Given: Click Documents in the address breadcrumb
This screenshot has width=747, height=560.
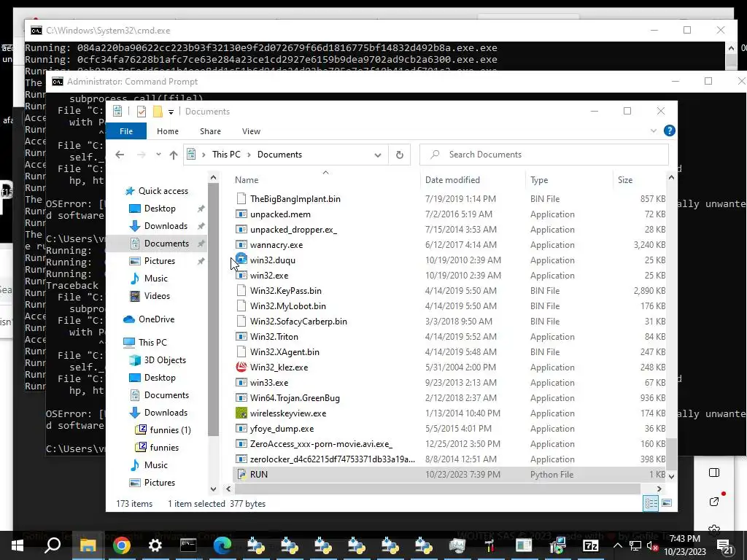Looking at the screenshot, I should click(x=279, y=155).
